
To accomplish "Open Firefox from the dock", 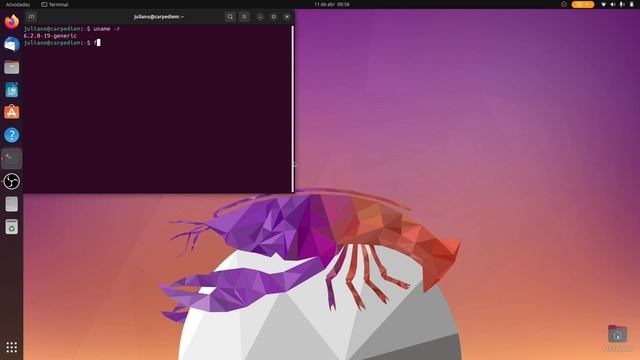I will click(12, 22).
